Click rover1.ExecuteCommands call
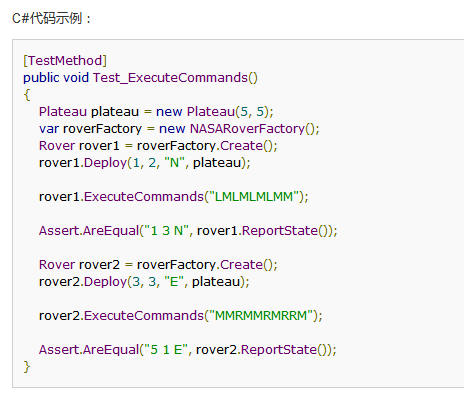This screenshot has width=464, height=405. pos(174,197)
